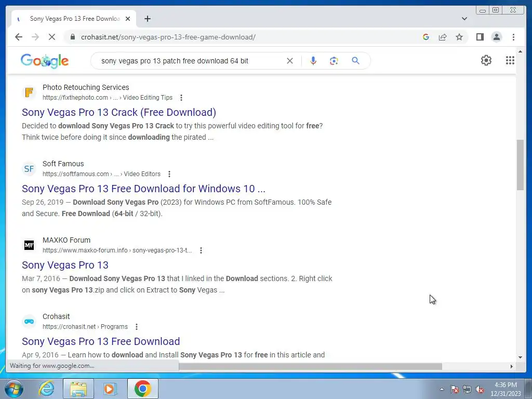Open the browser side panel

(480, 37)
